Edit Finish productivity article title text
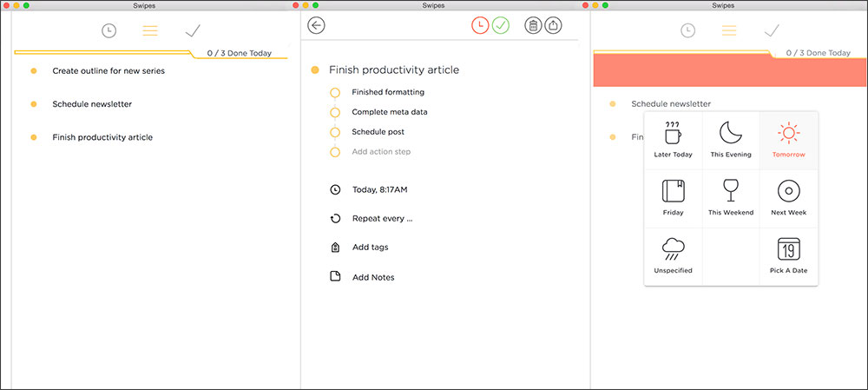The width and height of the screenshot is (868, 390). click(394, 70)
